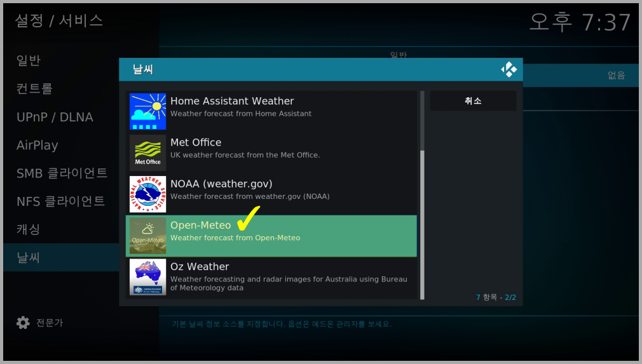Click the 7 항목 - 2/2 counter
This screenshot has height=364, width=642.
point(496,297)
